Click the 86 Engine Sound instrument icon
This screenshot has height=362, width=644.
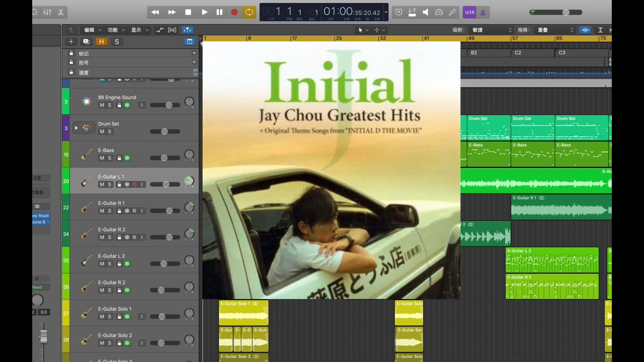(x=87, y=102)
